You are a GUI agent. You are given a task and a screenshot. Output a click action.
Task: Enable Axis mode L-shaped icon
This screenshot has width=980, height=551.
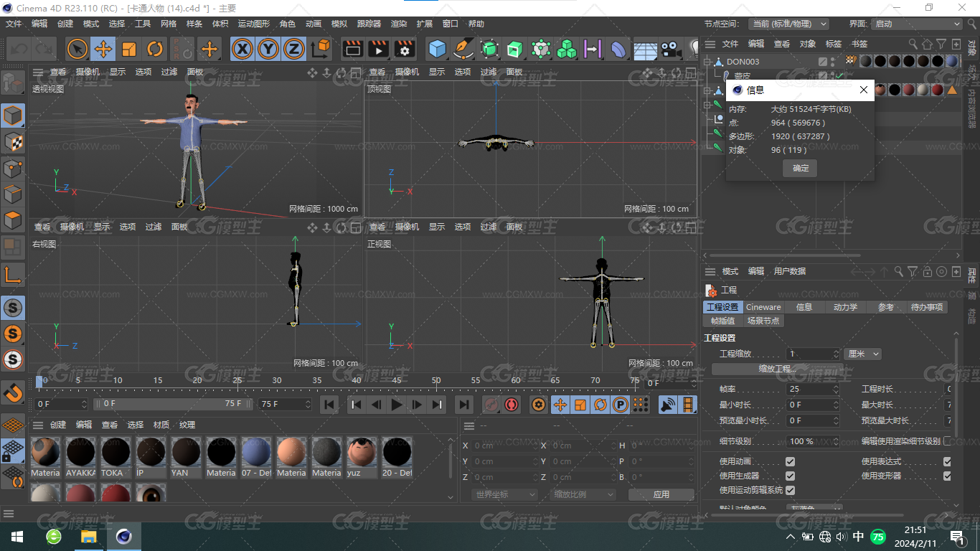(13, 274)
